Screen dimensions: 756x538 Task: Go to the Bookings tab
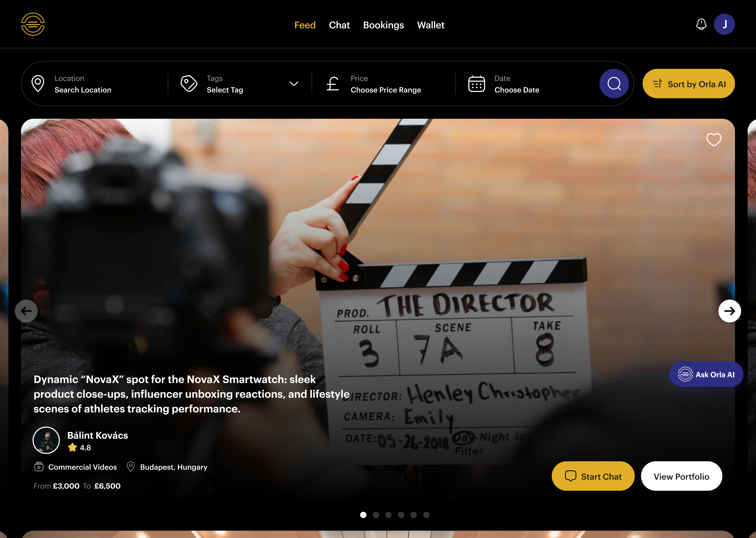[383, 25]
